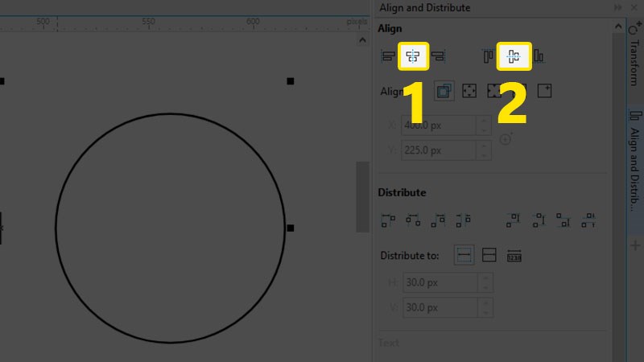Distribute objects by vertical centers
The width and height of the screenshot is (644, 362).
(x=539, y=220)
